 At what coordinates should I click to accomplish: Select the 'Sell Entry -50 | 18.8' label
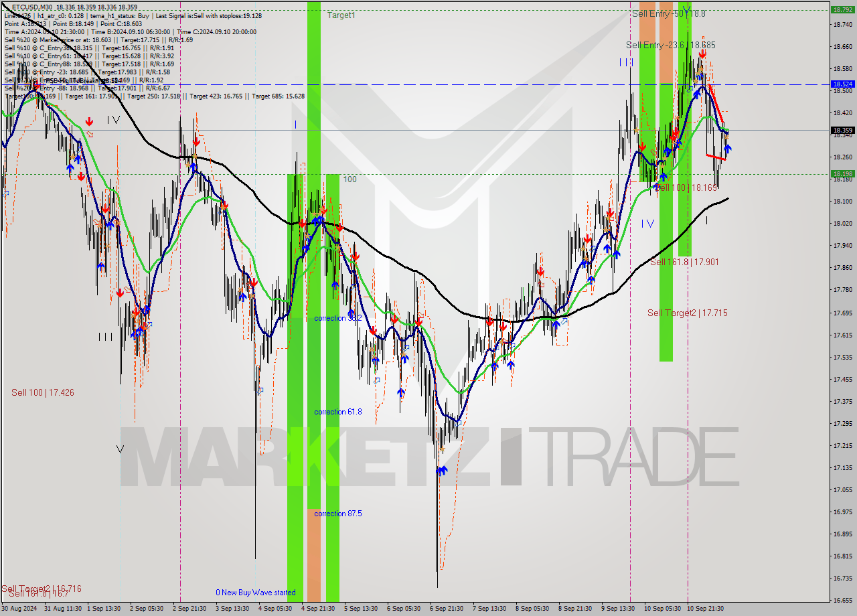click(668, 13)
